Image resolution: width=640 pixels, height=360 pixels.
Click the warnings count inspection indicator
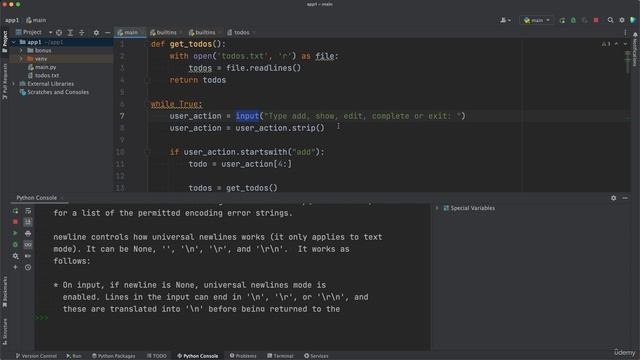(606, 44)
